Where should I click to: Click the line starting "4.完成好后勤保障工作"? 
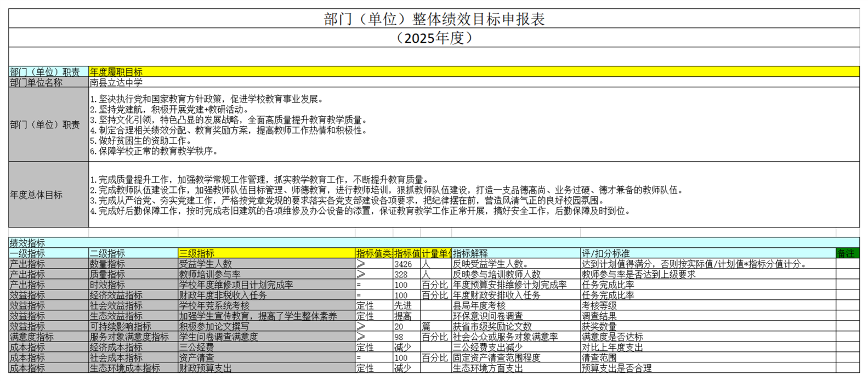[x=360, y=211]
